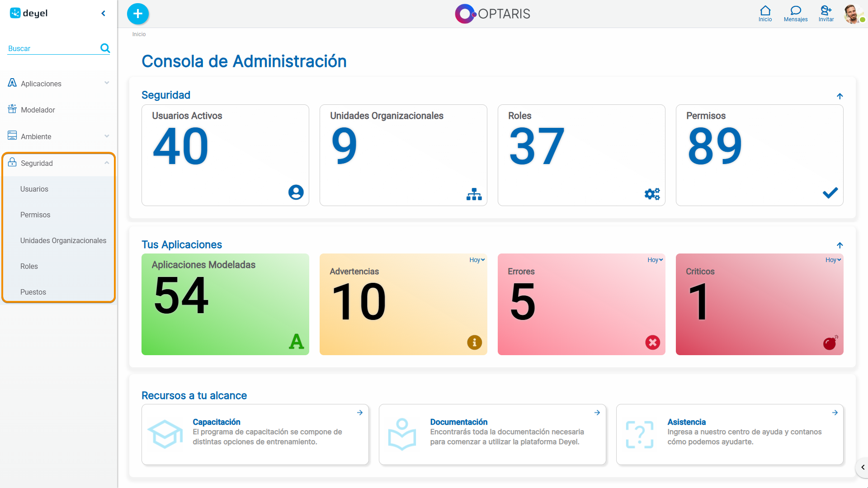Collapse the Tus Aplicaciones panel arrow
The height and width of the screenshot is (488, 868).
840,245
